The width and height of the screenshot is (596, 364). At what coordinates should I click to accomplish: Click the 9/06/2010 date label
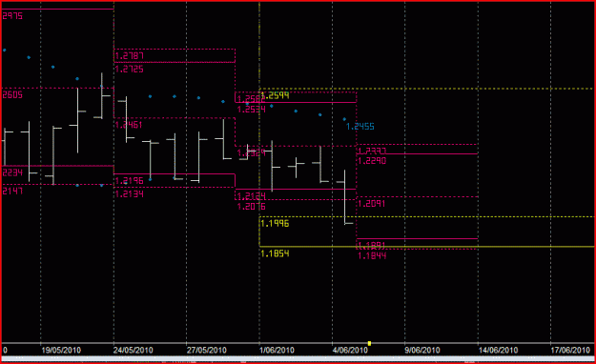(422, 350)
